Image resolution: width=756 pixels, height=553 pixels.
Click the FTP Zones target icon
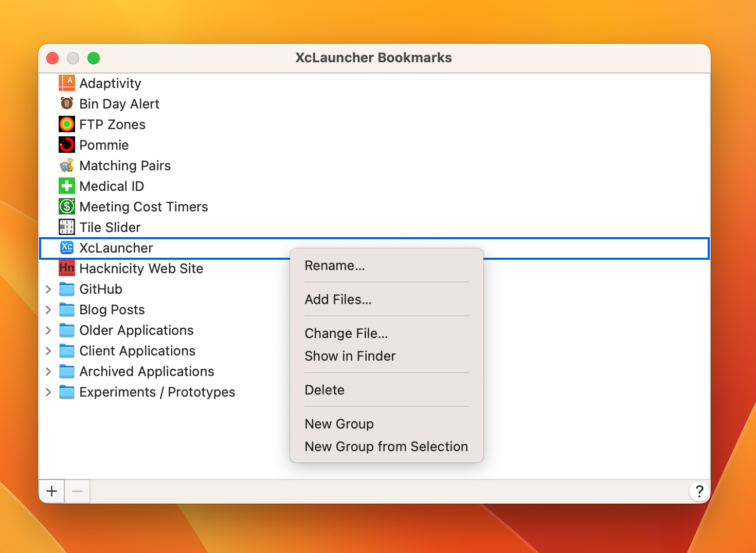click(x=67, y=124)
